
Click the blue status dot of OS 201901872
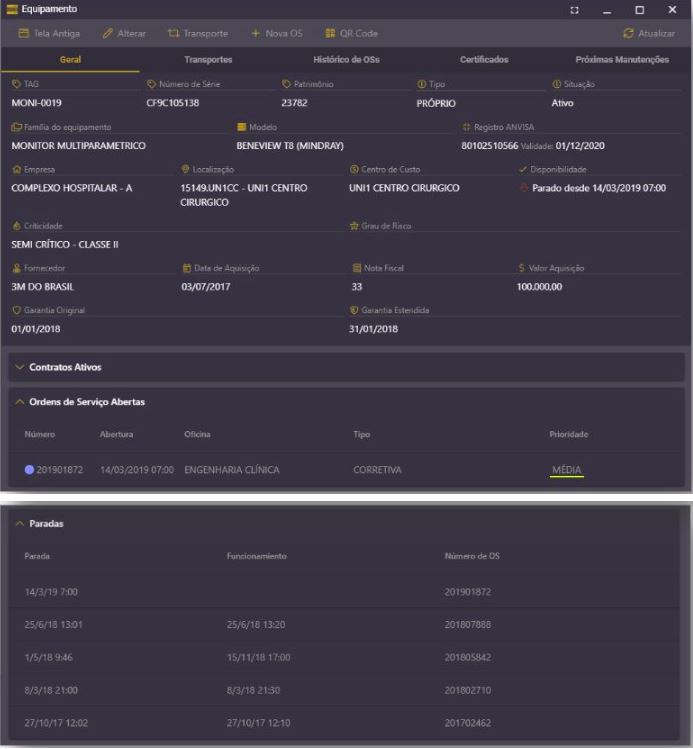pyautogui.click(x=29, y=470)
